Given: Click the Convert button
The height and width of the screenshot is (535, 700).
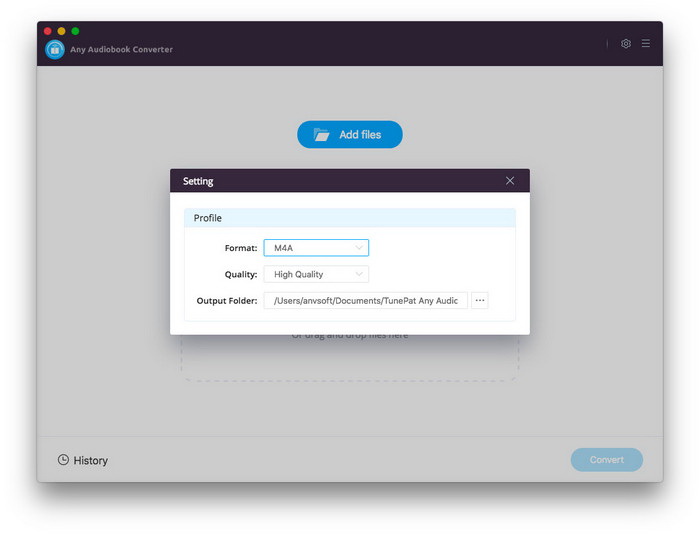Looking at the screenshot, I should pyautogui.click(x=606, y=460).
